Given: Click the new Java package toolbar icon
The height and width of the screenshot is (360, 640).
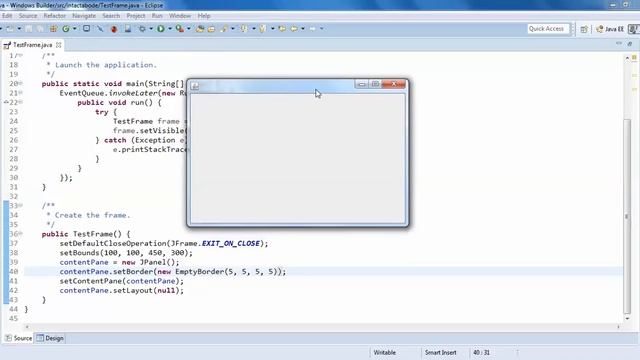Looking at the screenshot, I should (200, 29).
